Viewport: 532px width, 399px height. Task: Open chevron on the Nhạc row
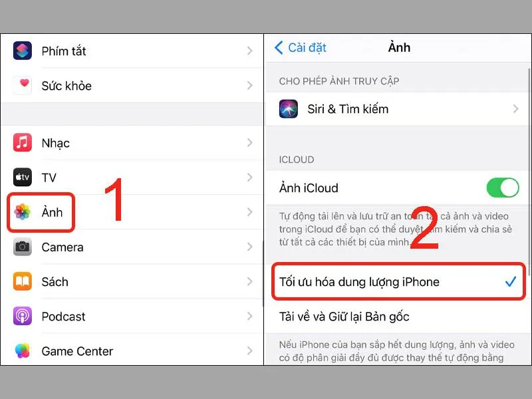tap(250, 143)
